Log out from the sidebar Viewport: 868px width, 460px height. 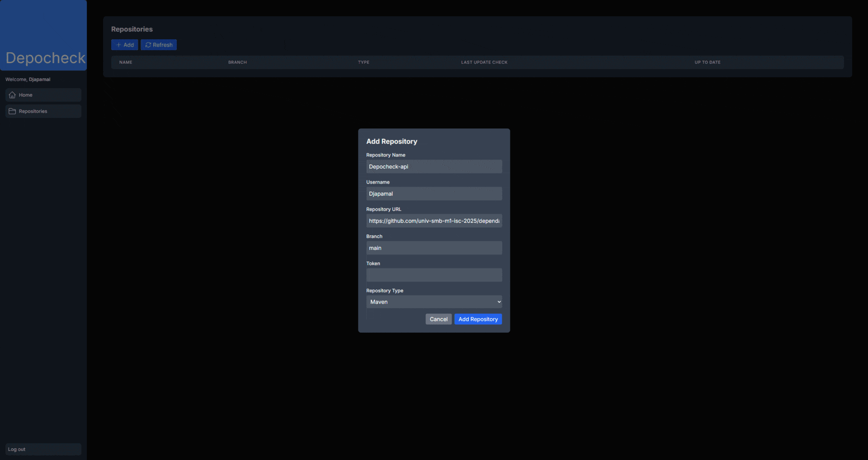point(17,449)
